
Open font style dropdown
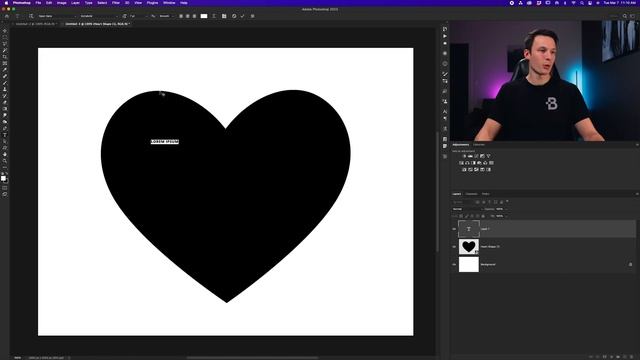point(99,16)
